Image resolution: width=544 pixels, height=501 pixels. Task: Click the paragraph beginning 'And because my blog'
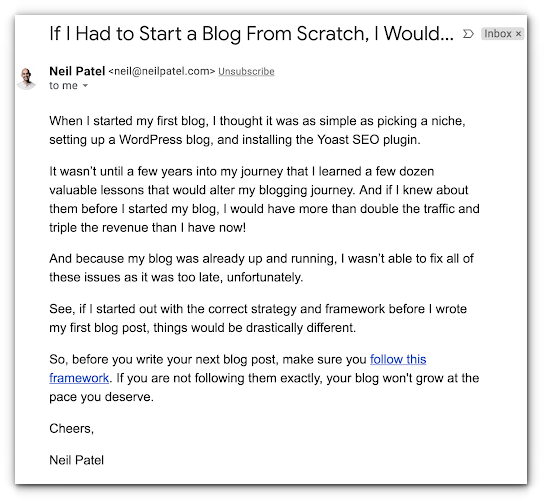click(x=261, y=268)
